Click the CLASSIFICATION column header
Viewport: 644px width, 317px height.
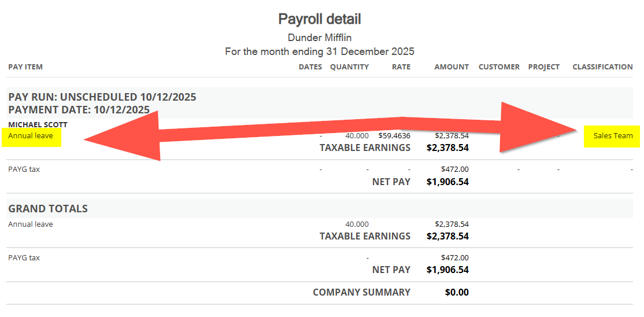(602, 67)
